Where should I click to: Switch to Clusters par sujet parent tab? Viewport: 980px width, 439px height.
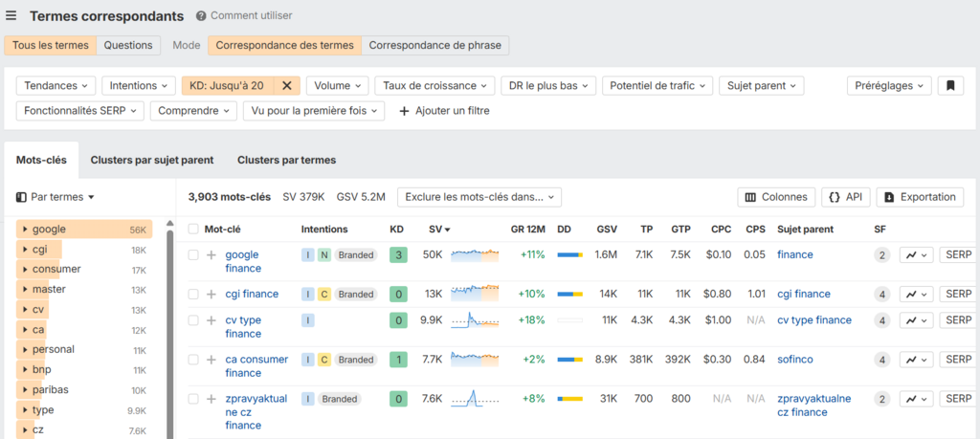click(152, 160)
